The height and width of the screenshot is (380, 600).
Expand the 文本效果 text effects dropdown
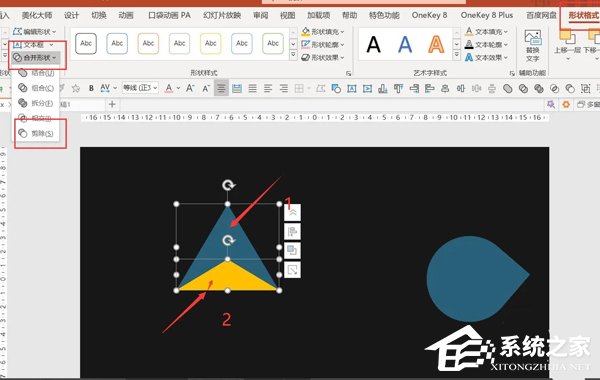pyautogui.click(x=487, y=57)
